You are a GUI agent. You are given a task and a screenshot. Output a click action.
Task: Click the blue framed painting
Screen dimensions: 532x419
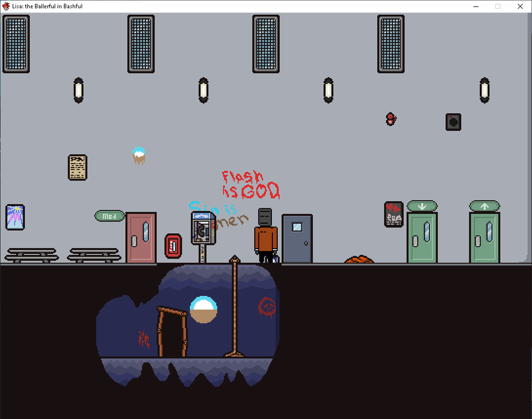(15, 217)
